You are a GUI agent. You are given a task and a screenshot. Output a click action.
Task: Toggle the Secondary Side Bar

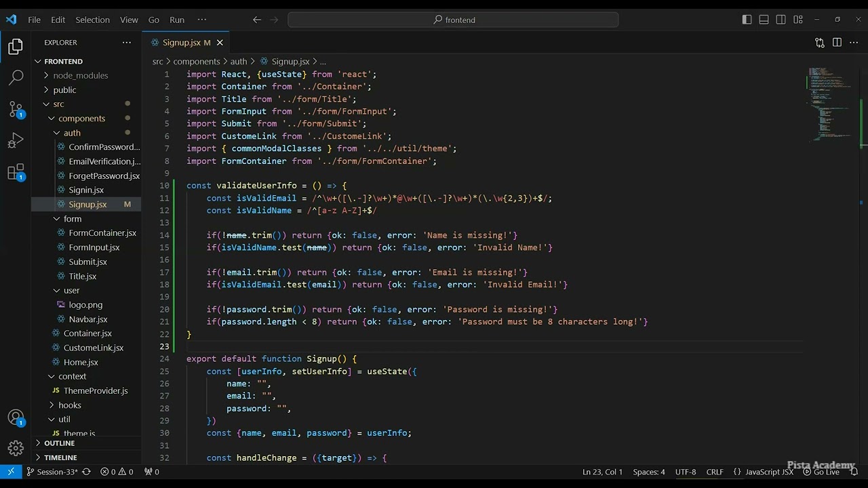(x=781, y=20)
